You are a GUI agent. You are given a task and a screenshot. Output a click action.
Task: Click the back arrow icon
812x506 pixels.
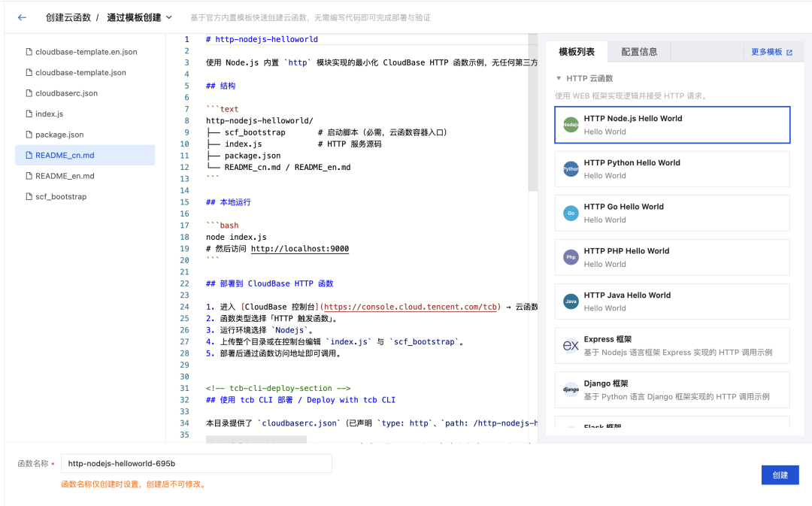[x=22, y=17]
